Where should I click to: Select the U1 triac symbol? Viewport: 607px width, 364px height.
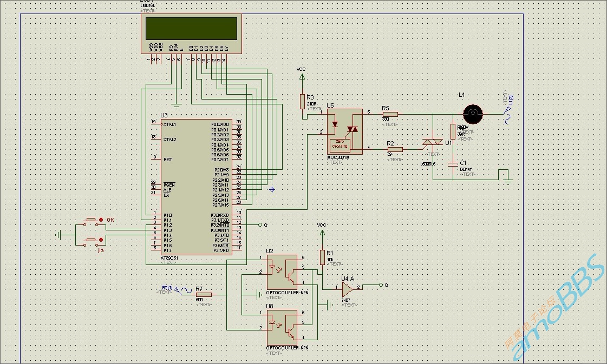pyautogui.click(x=432, y=142)
